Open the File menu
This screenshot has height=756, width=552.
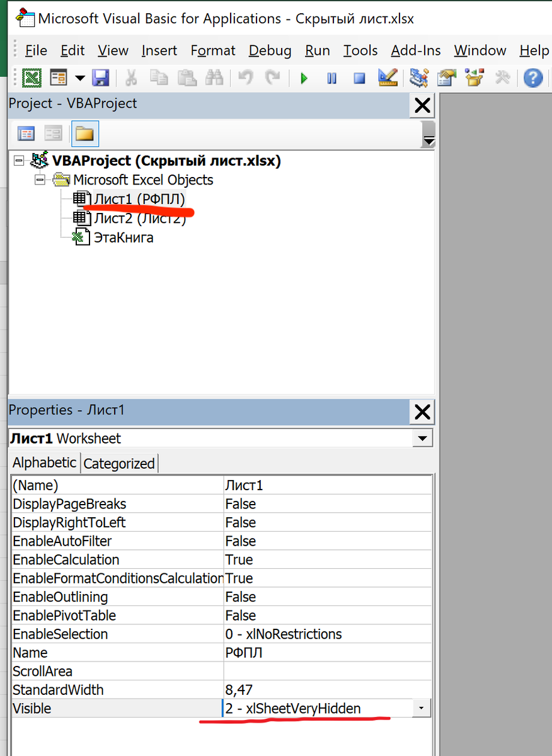(36, 50)
